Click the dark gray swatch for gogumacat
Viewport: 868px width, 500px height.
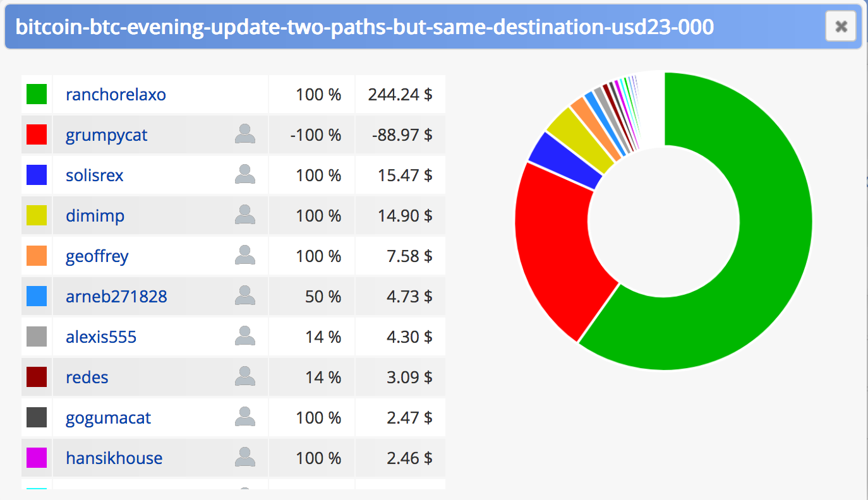[x=37, y=417]
